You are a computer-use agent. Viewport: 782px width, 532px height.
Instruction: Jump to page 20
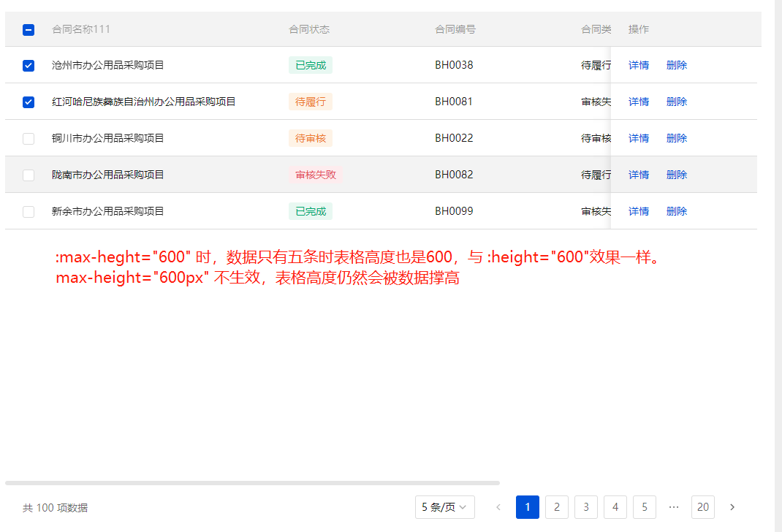pos(702,507)
